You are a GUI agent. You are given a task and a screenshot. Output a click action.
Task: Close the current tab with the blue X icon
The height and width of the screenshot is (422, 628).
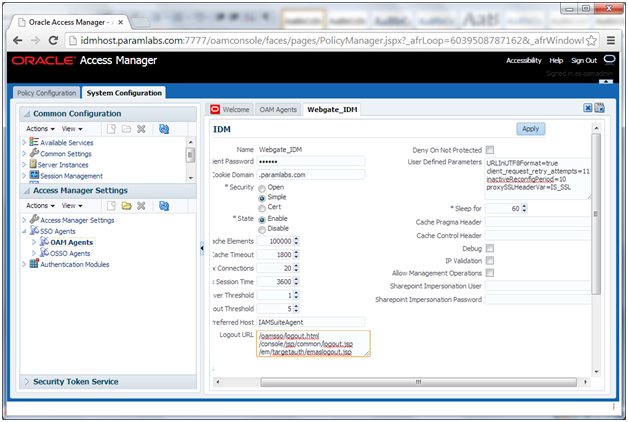point(588,108)
